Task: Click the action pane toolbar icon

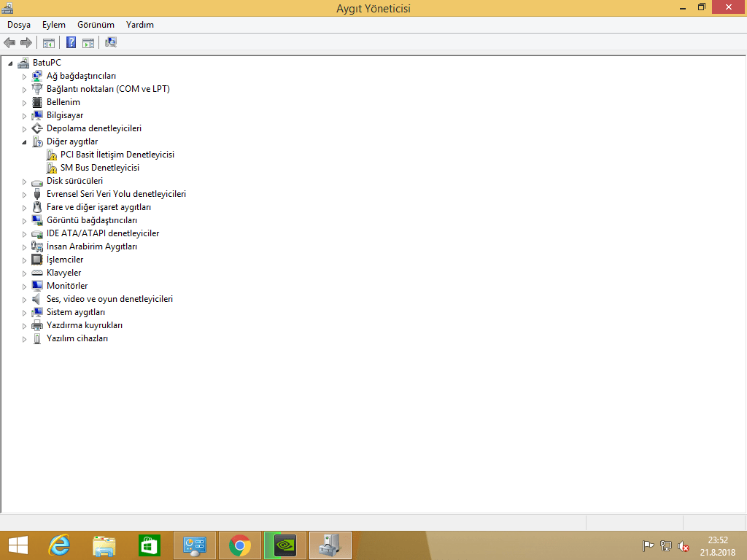Action: [88, 43]
